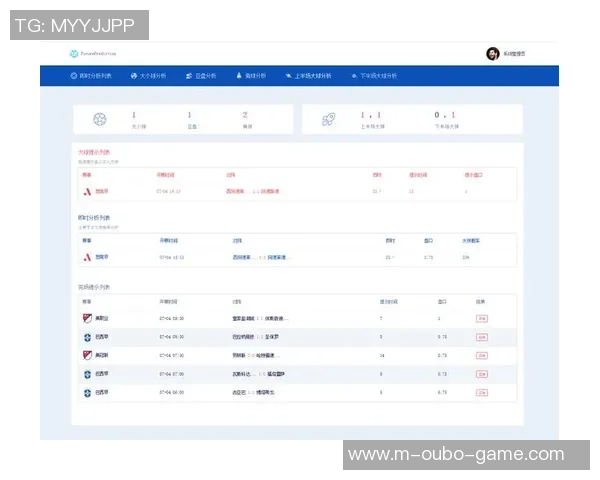Viewport: 600px width, 480px height.
Task: Click the admin username beside the avatar
Action: [x=512, y=53]
